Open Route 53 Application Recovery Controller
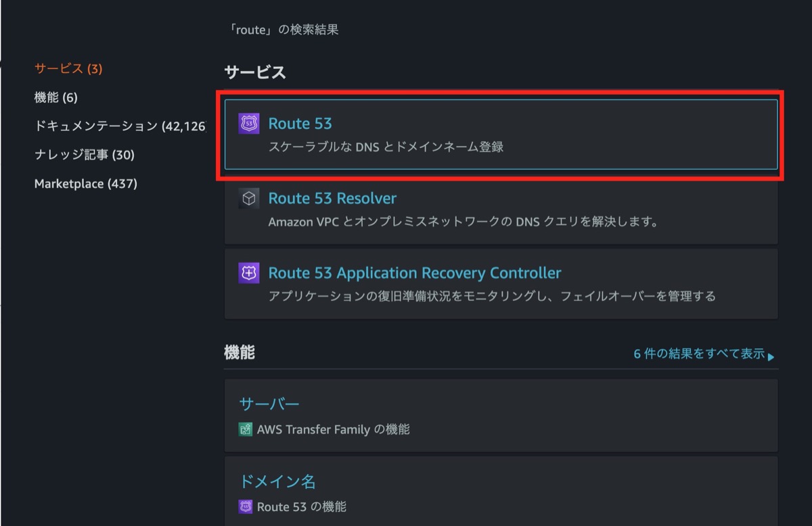812x526 pixels. click(415, 272)
